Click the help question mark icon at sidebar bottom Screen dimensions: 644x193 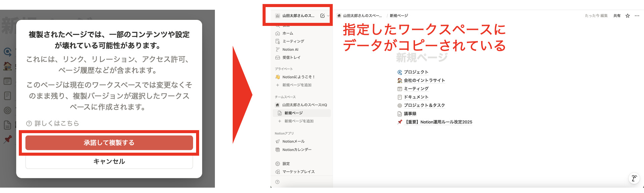[277, 182]
